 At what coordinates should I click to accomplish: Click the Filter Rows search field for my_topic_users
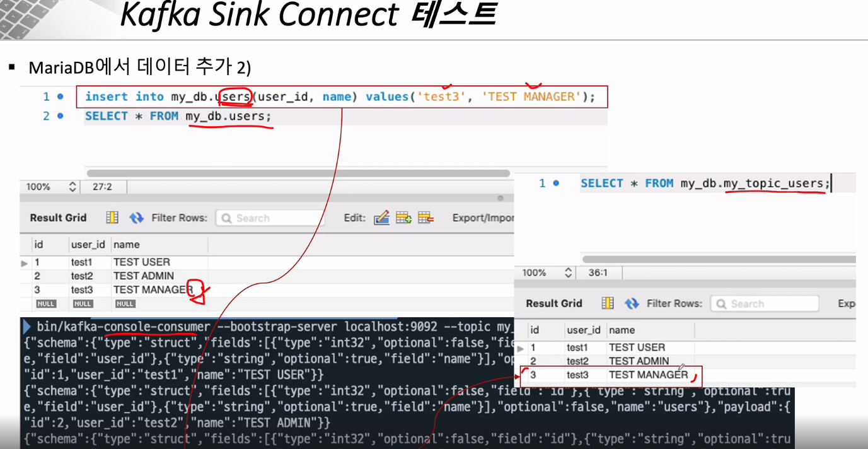(x=765, y=304)
